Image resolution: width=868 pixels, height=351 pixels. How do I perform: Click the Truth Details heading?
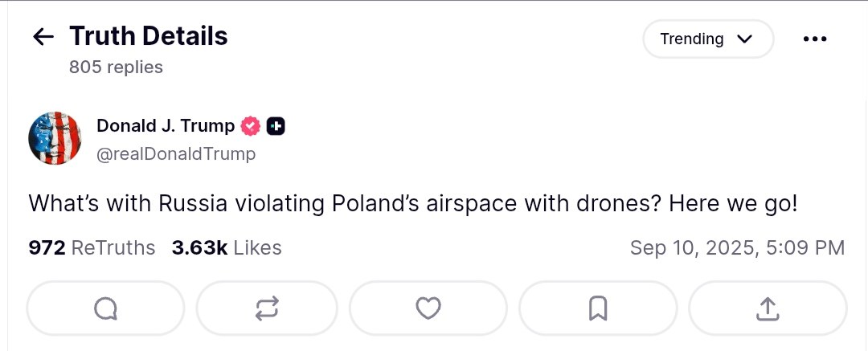point(149,36)
